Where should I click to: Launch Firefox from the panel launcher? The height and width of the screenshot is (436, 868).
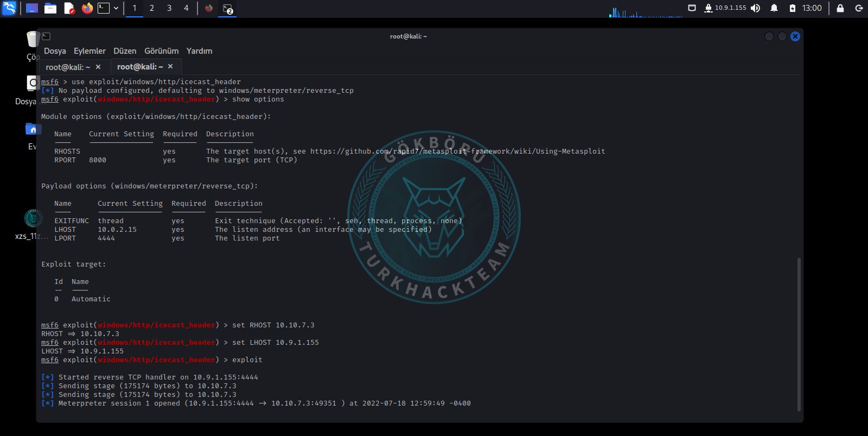coord(87,8)
